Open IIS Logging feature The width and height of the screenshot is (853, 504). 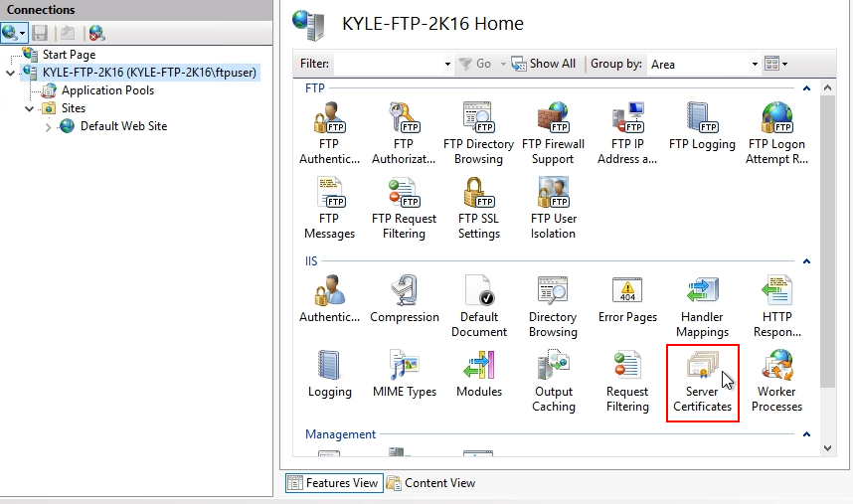(x=329, y=374)
